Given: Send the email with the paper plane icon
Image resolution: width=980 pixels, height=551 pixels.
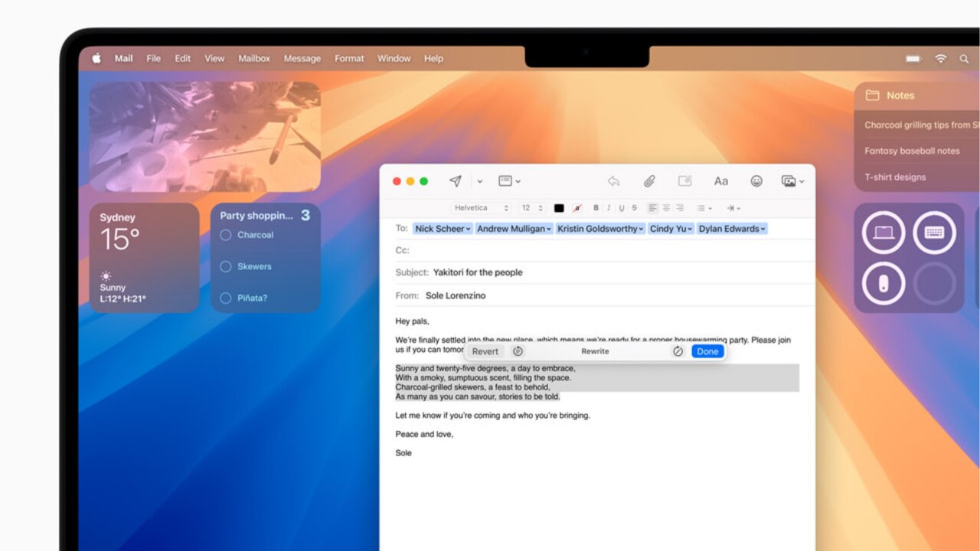Looking at the screenshot, I should pyautogui.click(x=456, y=181).
